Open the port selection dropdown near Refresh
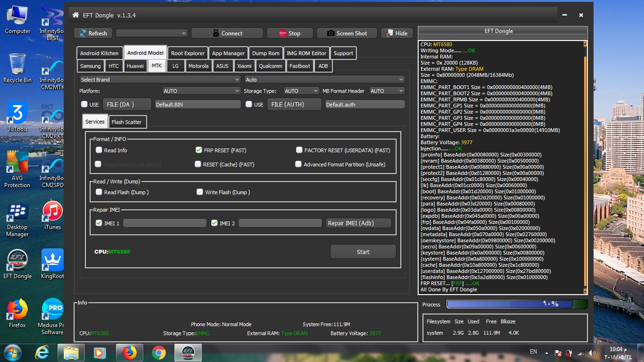Viewport: 644px width, 362px height. 151,33
